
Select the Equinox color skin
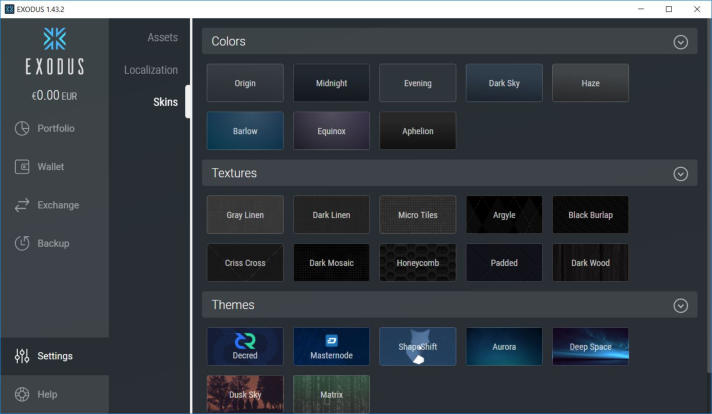(331, 131)
